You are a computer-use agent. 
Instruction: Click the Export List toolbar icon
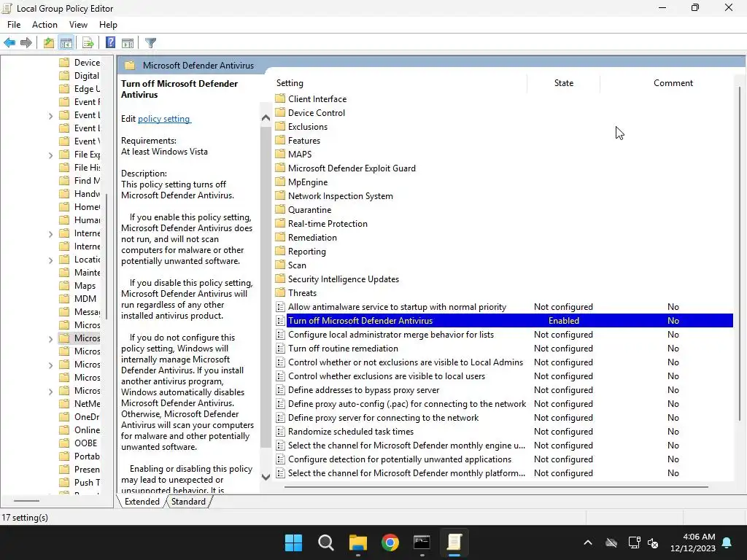point(88,43)
